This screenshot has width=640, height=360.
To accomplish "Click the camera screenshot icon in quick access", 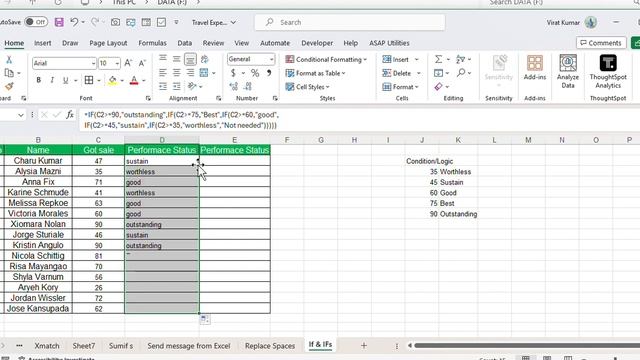I will pos(116,22).
